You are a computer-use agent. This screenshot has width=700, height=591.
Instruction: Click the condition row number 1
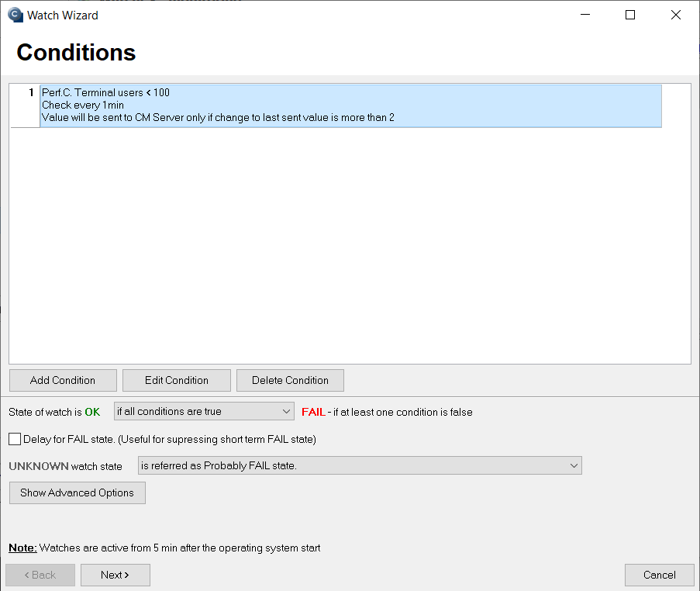tap(31, 92)
